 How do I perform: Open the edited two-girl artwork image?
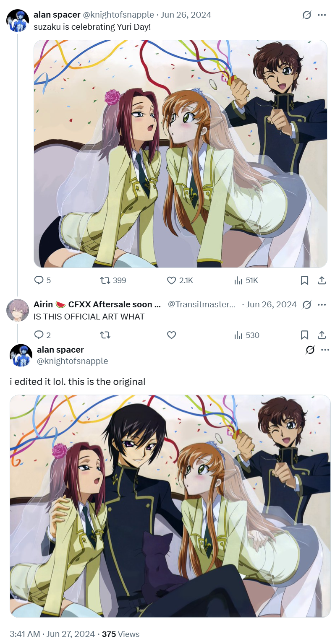pyautogui.click(x=181, y=153)
